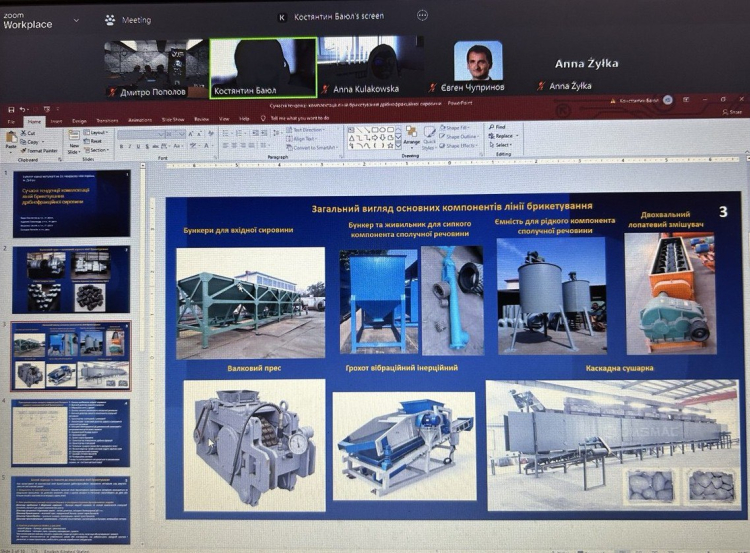Screen dimensions: 750x553
Task: Click the Share button in PowerPoint
Action: pyautogui.click(x=736, y=112)
